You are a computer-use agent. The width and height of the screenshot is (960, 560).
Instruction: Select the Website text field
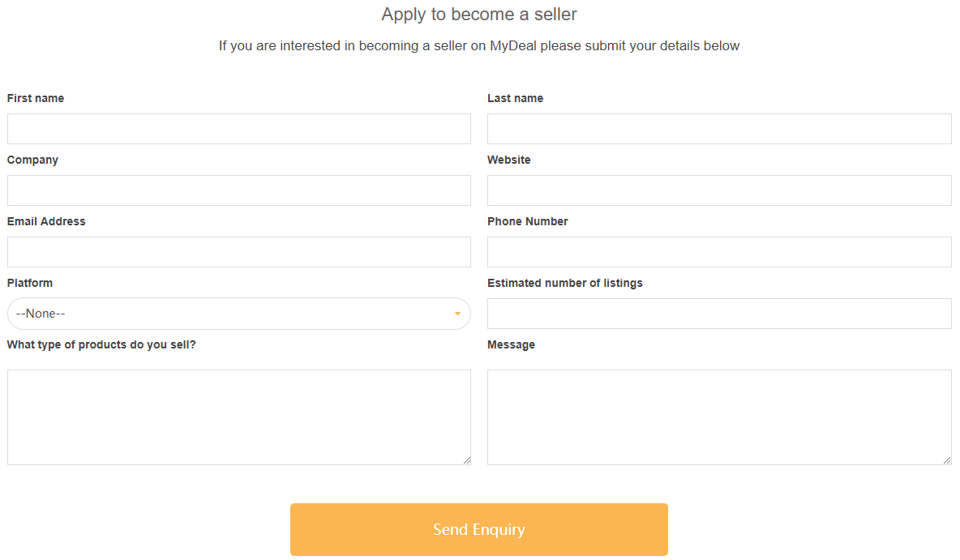click(719, 190)
